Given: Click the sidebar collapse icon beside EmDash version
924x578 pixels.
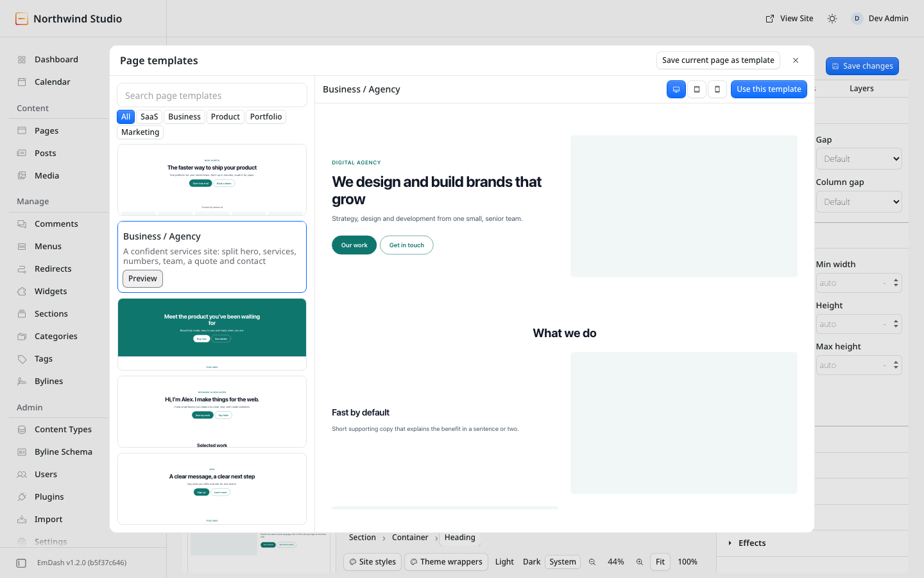Looking at the screenshot, I should pos(21,563).
